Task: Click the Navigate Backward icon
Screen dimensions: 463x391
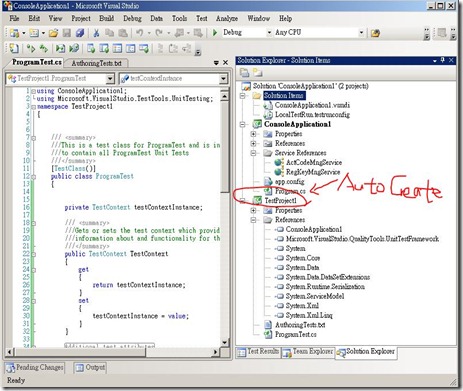Action: point(179,33)
